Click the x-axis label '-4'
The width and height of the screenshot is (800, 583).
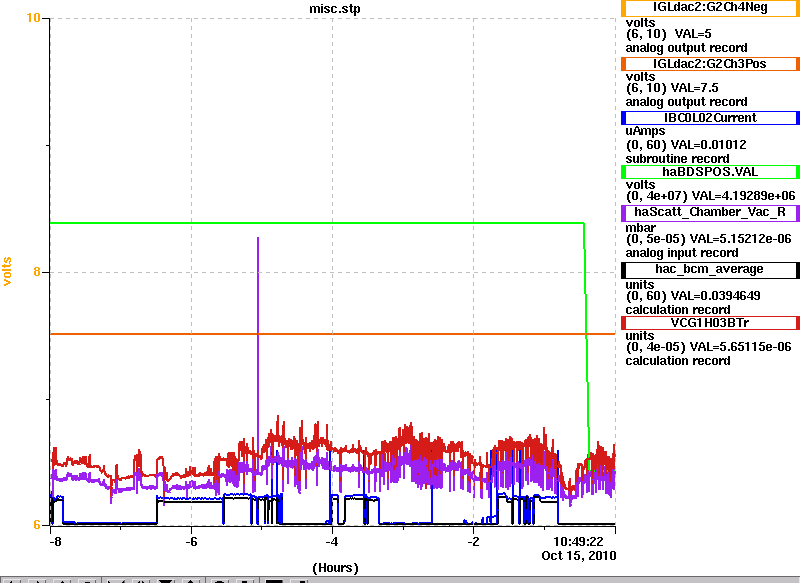click(x=332, y=541)
